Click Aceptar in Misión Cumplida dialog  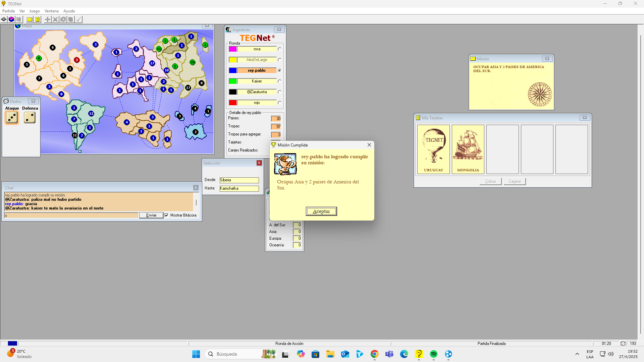(321, 211)
